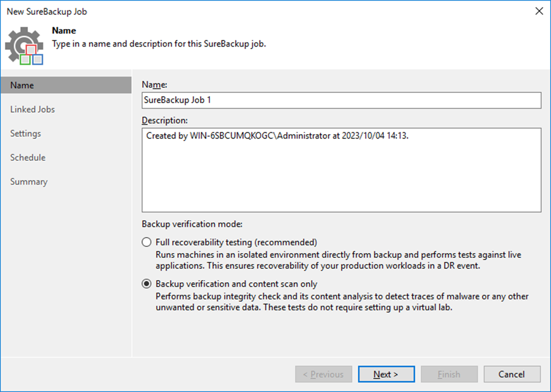The height and width of the screenshot is (392, 551).
Task: Jump to the Summary step
Action: [x=29, y=182]
